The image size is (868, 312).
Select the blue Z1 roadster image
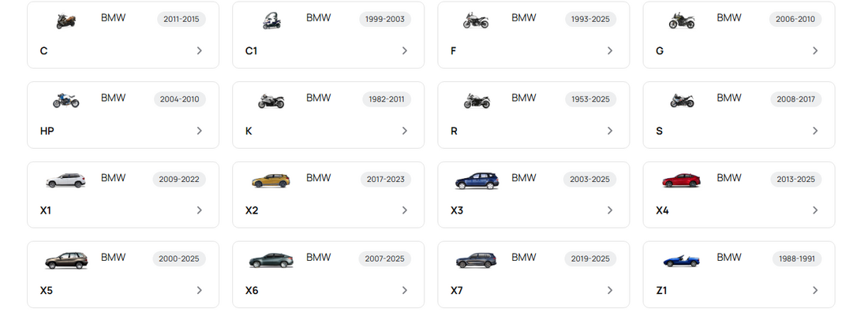tap(682, 260)
